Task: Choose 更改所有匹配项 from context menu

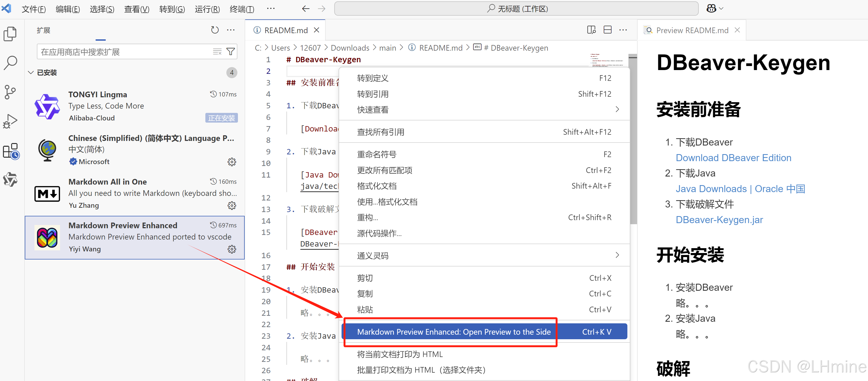Action: point(484,170)
